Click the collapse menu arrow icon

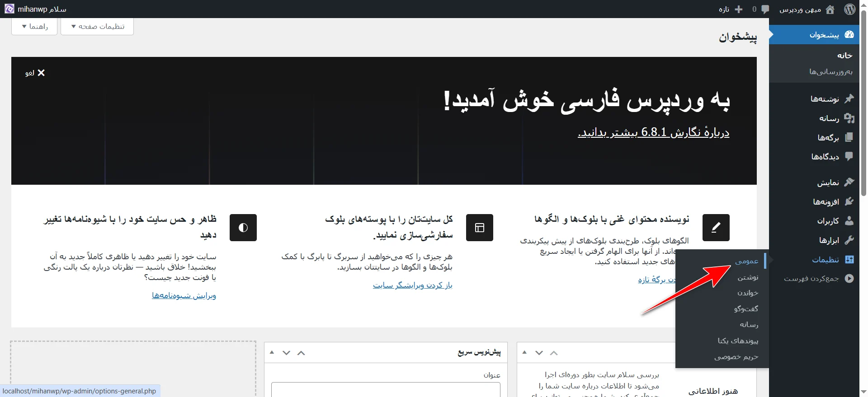click(849, 279)
